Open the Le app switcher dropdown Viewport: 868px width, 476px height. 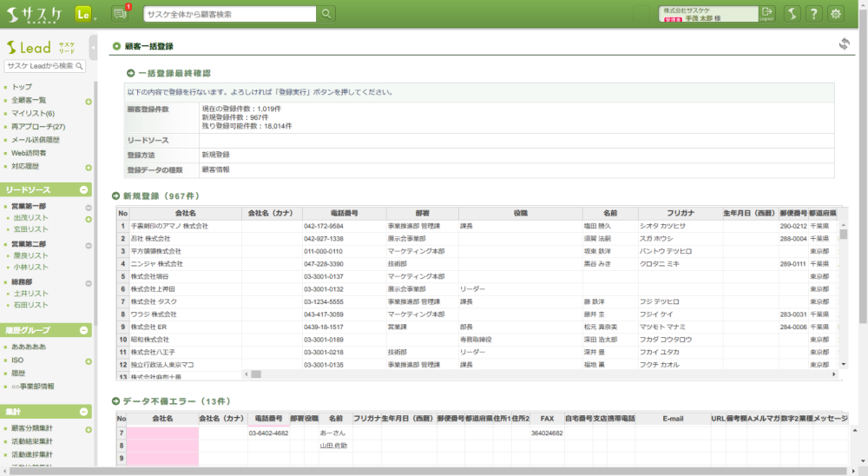point(85,13)
